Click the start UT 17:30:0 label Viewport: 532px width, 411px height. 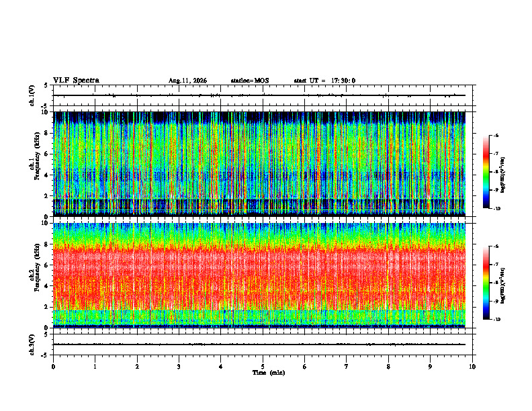[x=324, y=81]
